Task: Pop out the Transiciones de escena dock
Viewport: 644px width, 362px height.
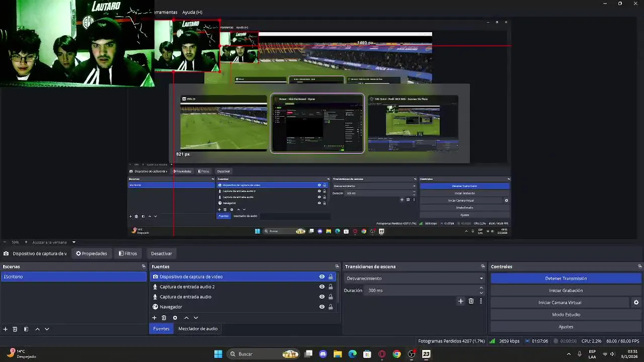Action: click(483, 266)
